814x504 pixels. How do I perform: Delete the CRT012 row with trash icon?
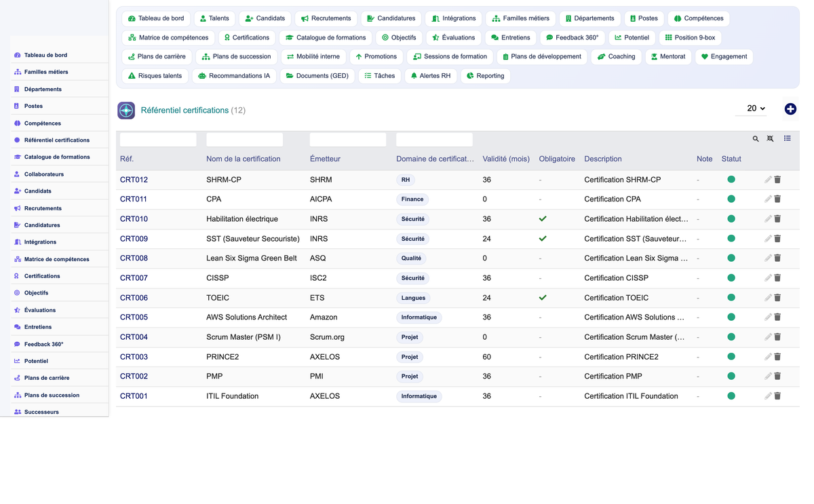[x=777, y=180]
